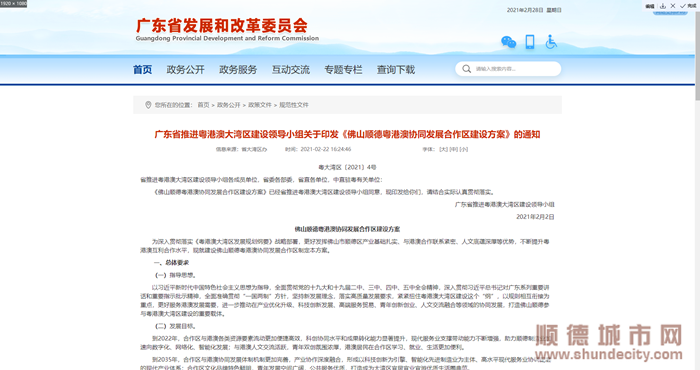Go to 政策文件 in the breadcrumb

(260, 105)
